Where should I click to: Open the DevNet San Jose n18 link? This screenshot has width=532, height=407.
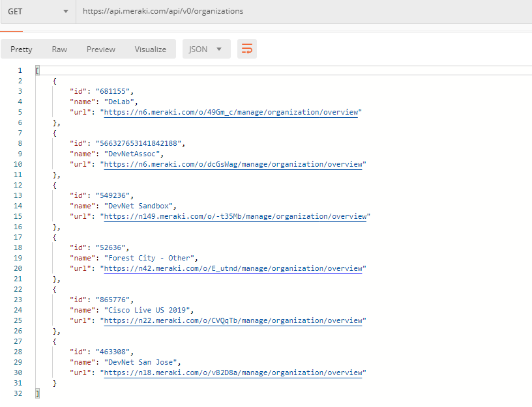point(233,372)
